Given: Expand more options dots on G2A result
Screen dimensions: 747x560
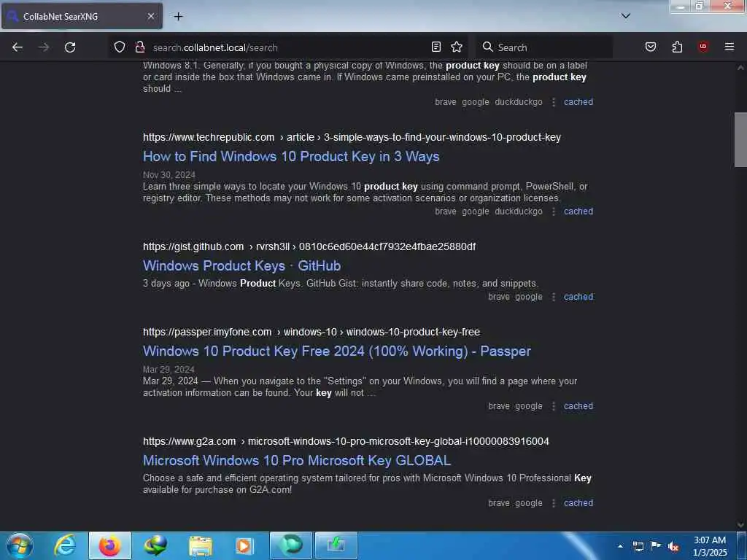Looking at the screenshot, I should coord(554,503).
